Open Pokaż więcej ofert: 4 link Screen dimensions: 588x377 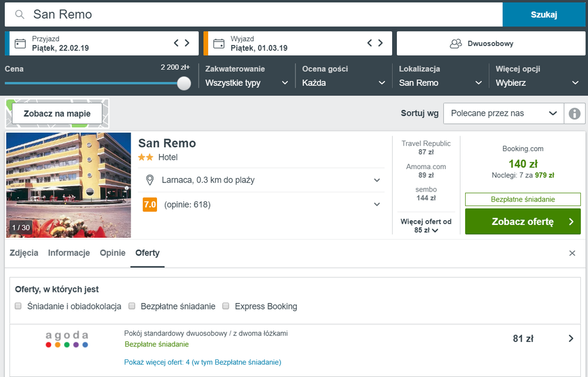(202, 362)
